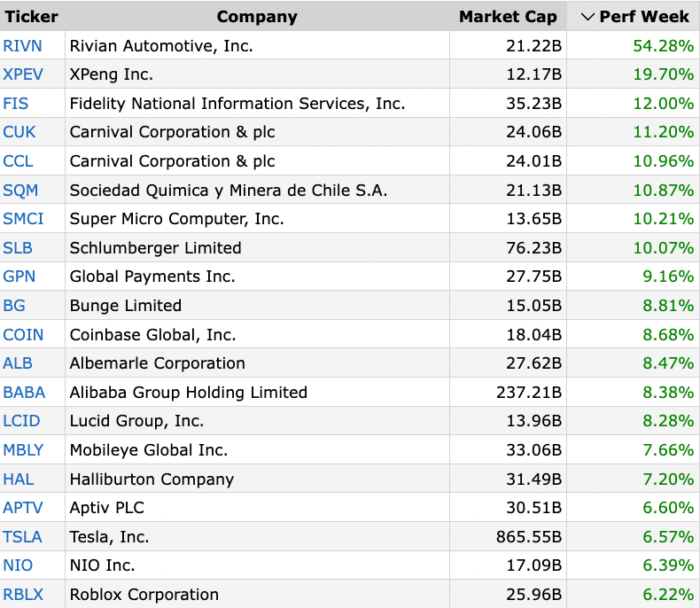
Task: Open the XPEV ticker link
Action: pos(23,74)
